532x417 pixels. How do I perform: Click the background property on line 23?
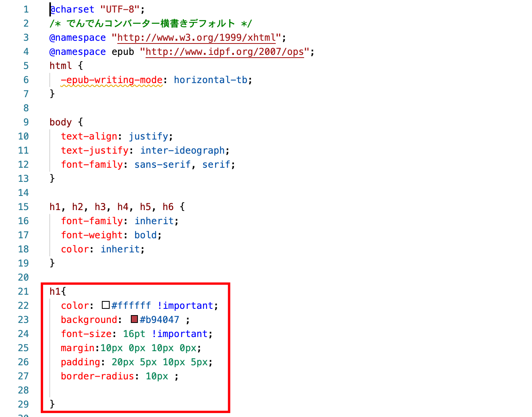tap(89, 320)
